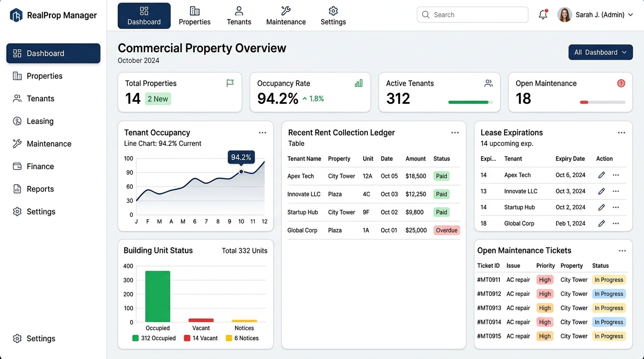
Task: Click the edit pencil for Startup Hub lease
Action: tap(601, 207)
